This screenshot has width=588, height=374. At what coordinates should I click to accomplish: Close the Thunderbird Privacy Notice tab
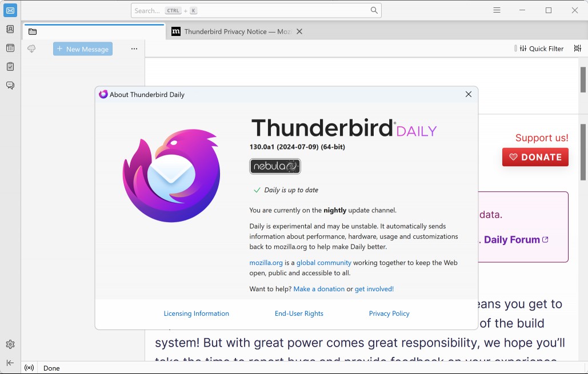coord(299,32)
